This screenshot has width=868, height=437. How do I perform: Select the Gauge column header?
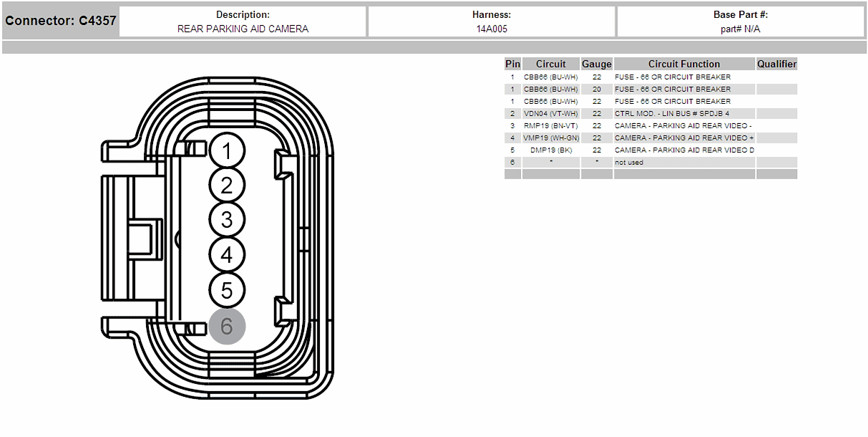coord(597,64)
